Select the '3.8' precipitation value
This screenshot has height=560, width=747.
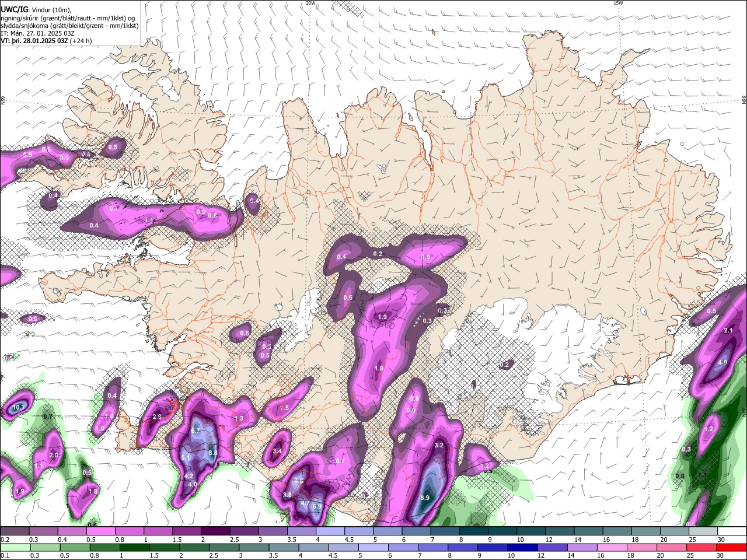[x=287, y=495]
